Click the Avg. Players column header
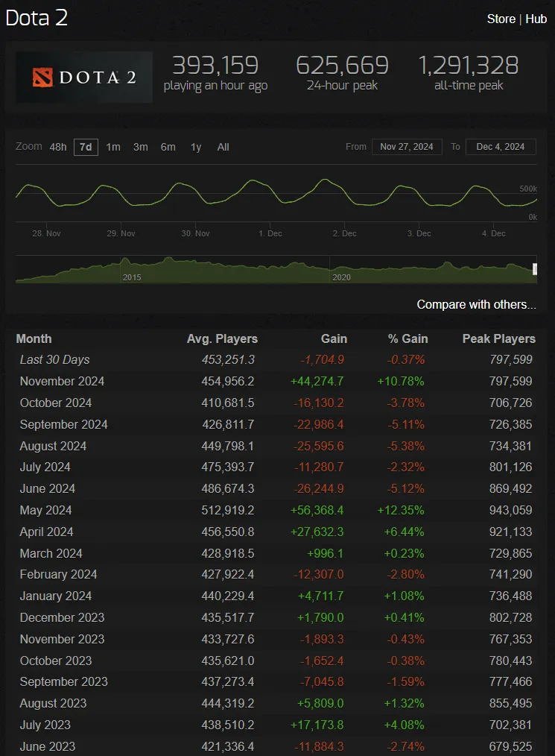This screenshot has height=756, width=555. [222, 338]
